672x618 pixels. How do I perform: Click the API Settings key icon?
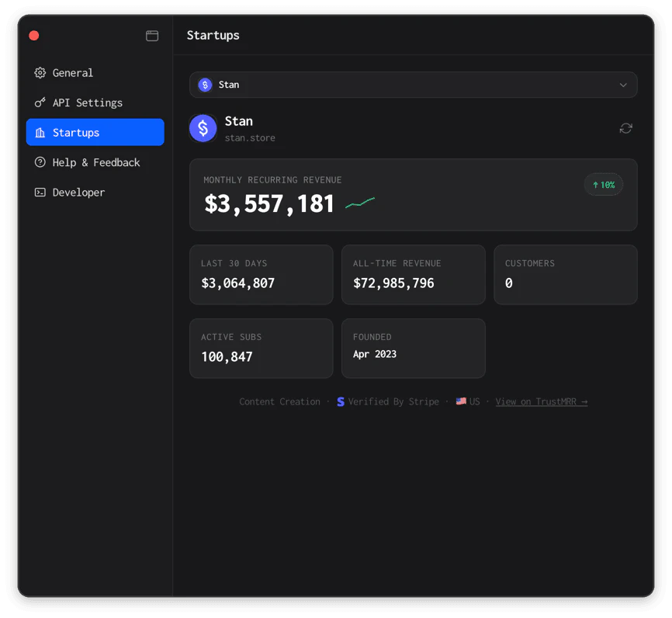40,102
